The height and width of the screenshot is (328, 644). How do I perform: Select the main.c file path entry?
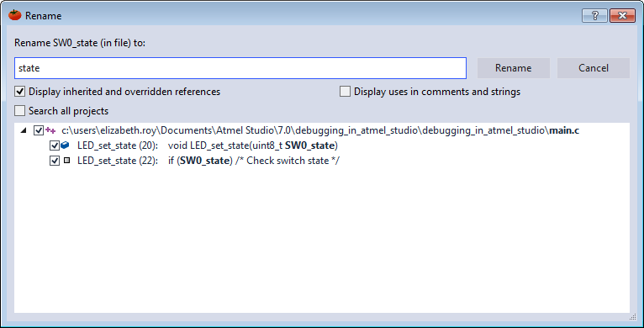320,130
